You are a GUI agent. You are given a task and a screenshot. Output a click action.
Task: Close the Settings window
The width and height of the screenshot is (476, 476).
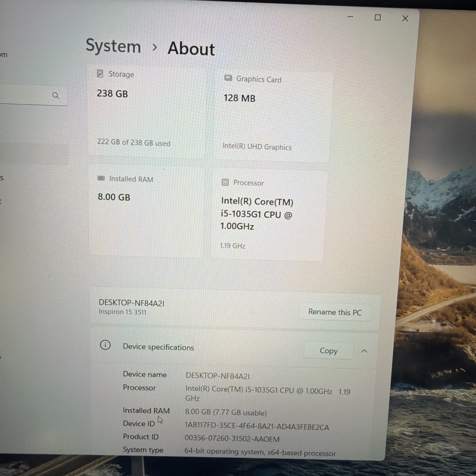[x=405, y=18]
